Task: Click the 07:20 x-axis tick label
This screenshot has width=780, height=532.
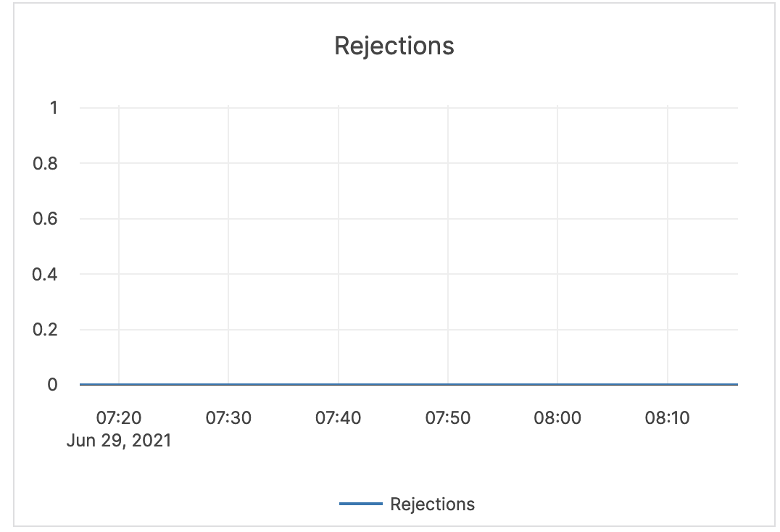Action: pyautogui.click(x=119, y=418)
